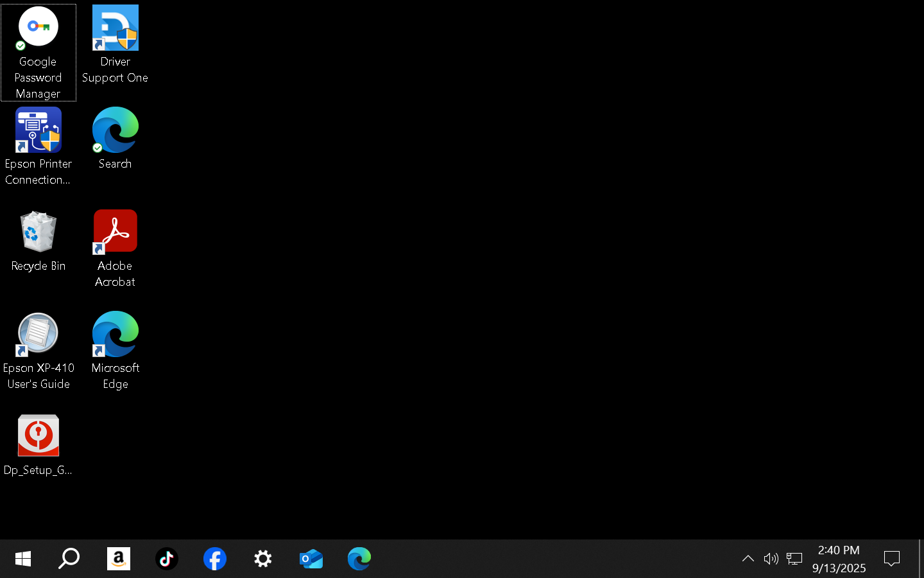Launch Facebook from the taskbar
This screenshot has height=578, width=924.
click(x=215, y=559)
